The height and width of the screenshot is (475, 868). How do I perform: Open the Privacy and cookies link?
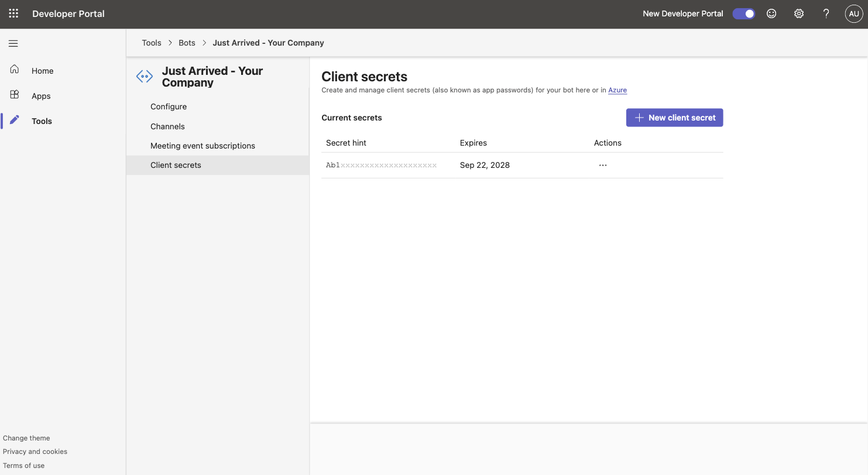(35, 452)
